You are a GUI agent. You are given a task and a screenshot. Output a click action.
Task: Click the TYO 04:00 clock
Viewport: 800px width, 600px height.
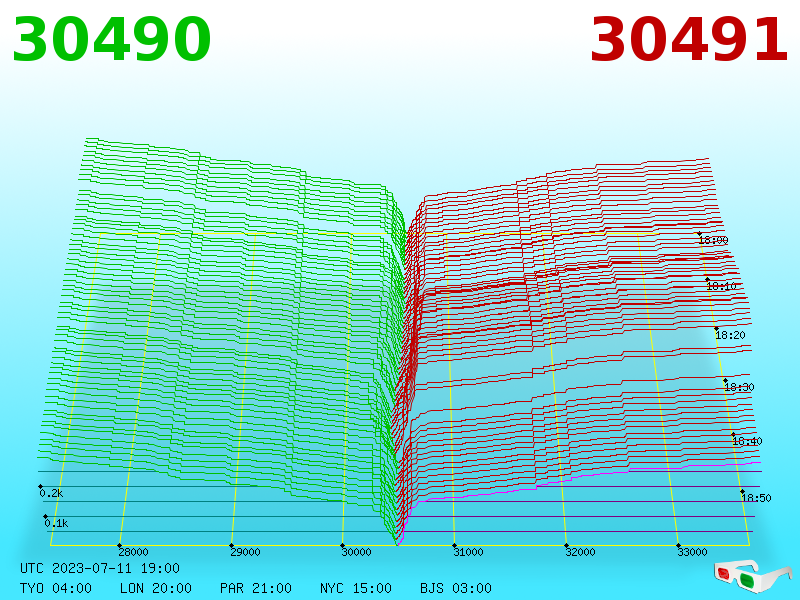tap(56, 588)
